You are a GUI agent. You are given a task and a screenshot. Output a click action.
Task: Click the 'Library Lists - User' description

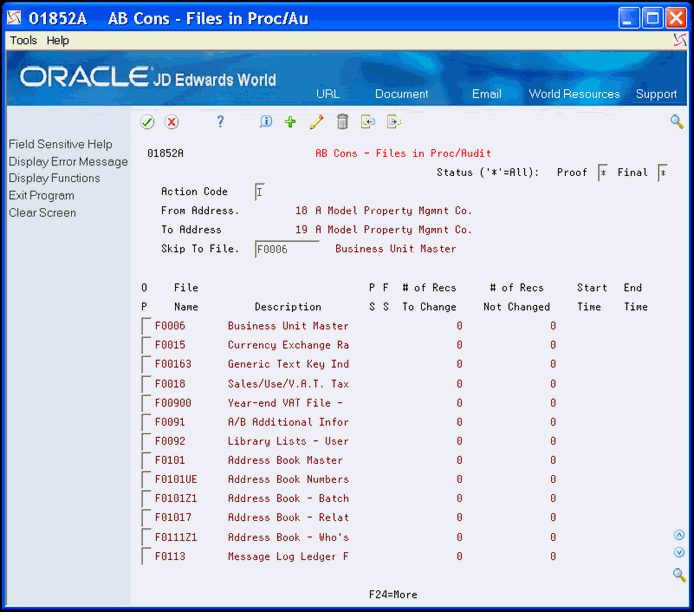pyautogui.click(x=288, y=441)
